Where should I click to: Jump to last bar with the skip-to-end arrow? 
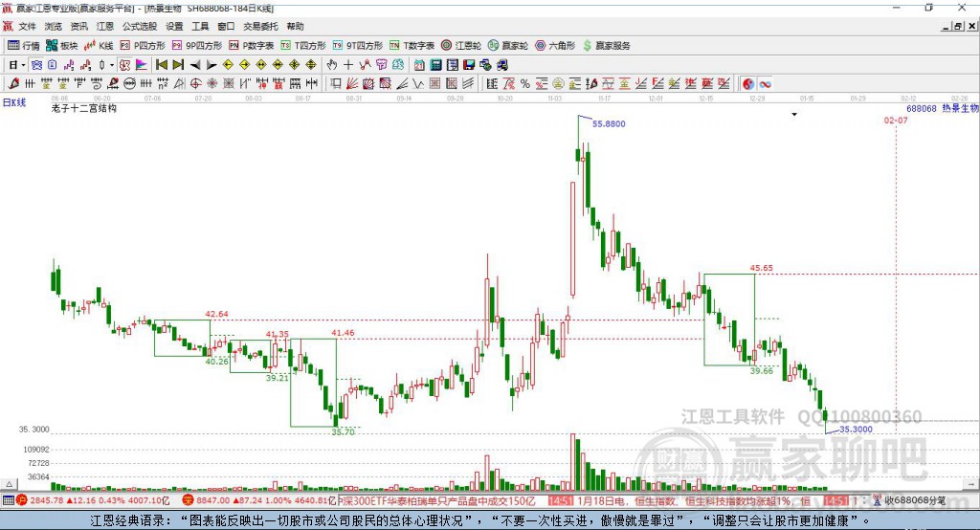tap(178, 64)
